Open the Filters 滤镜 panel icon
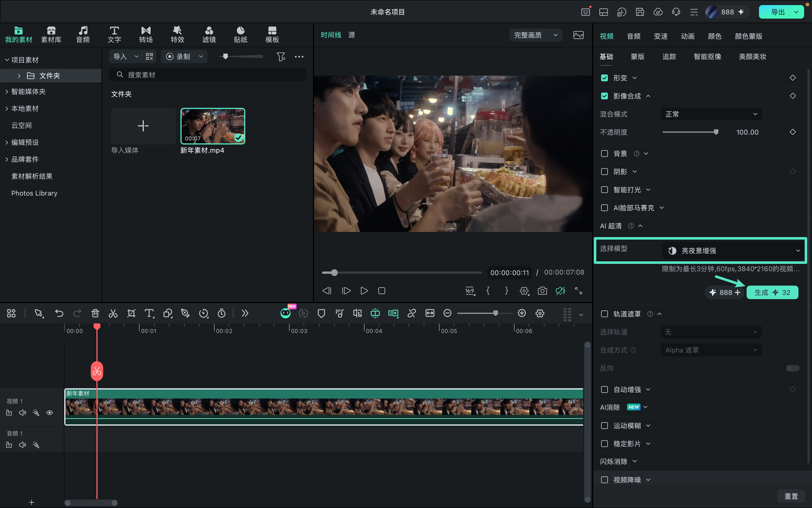Viewport: 812px width, 508px height. (x=209, y=35)
